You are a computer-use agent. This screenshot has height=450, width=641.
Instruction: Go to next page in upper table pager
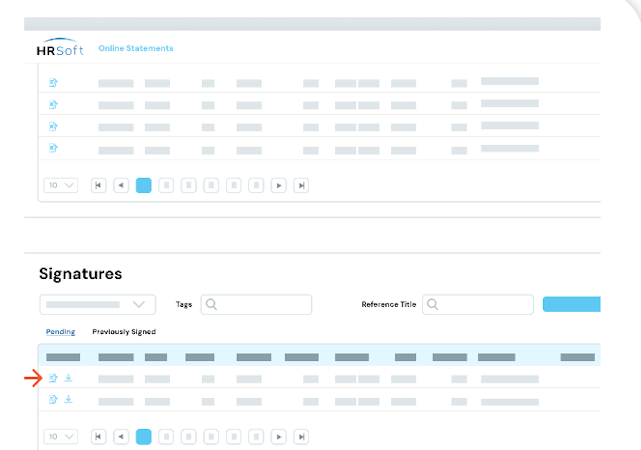click(279, 186)
